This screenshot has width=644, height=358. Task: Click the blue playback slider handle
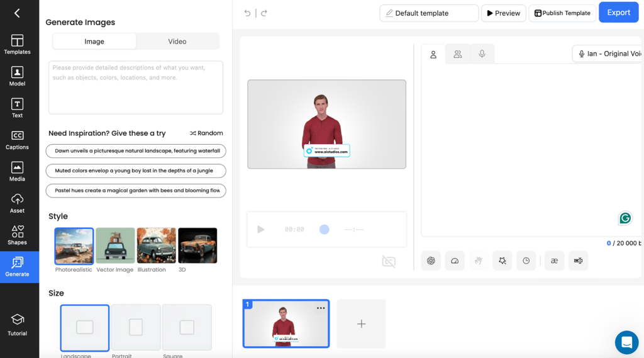(325, 230)
